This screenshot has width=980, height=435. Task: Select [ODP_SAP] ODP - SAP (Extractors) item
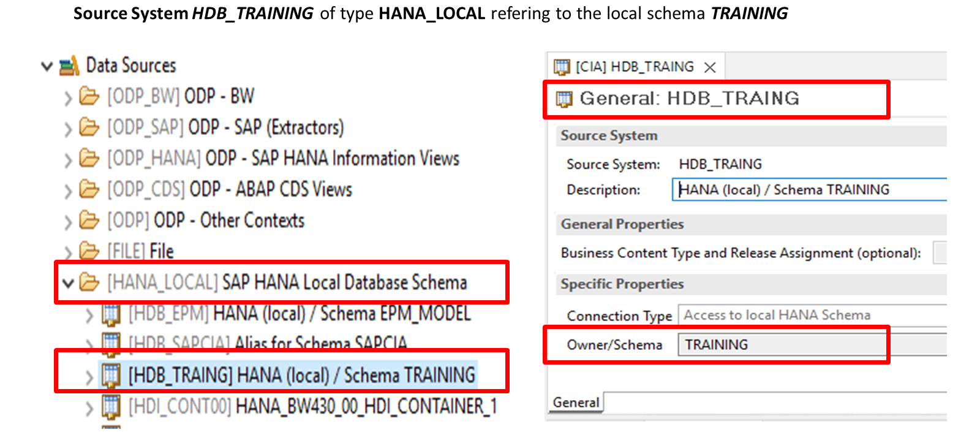point(225,127)
